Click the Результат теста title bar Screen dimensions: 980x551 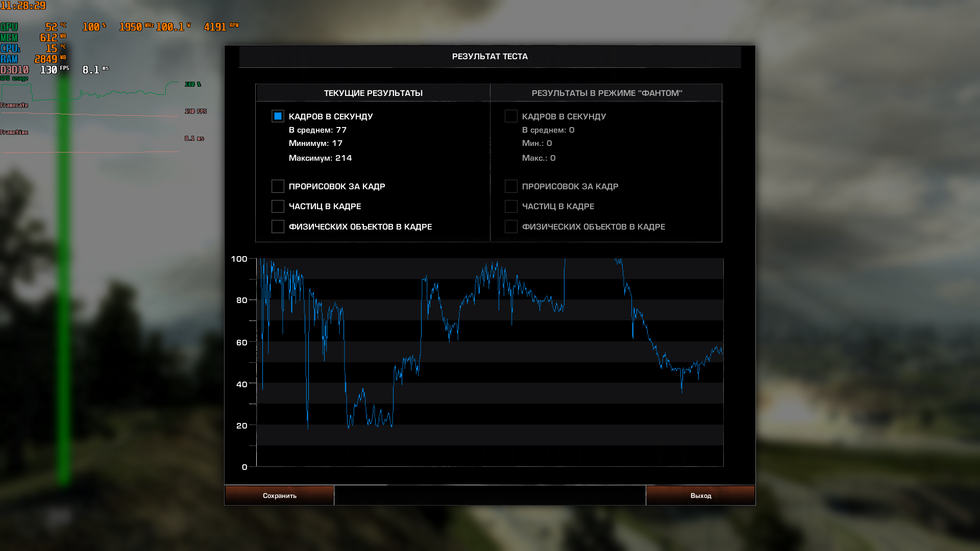(x=489, y=57)
